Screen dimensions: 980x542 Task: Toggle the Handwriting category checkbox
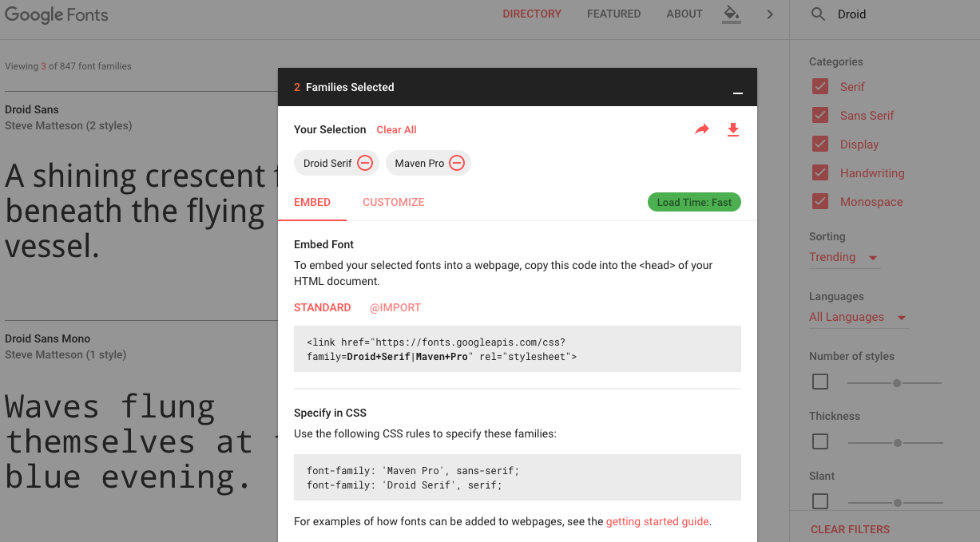[820, 173]
